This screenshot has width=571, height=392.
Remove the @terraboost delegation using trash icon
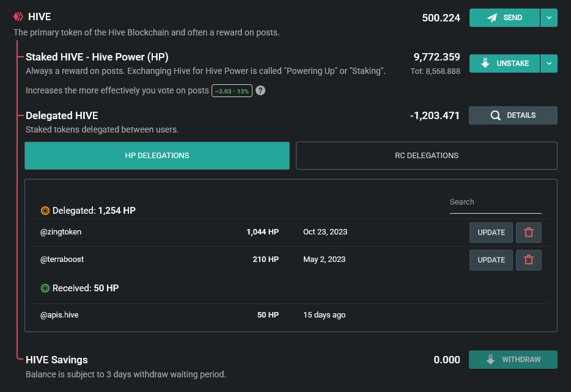pos(529,260)
